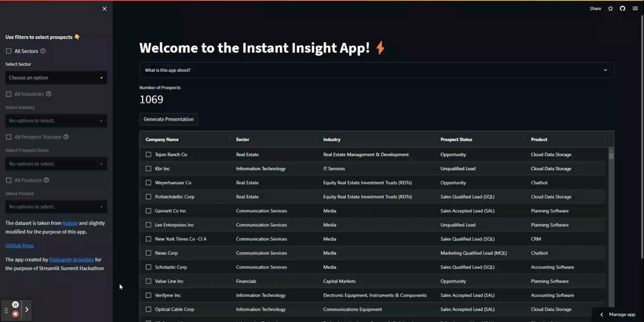Click the table's vertical scrollbar thumb
The height and width of the screenshot is (322, 644).
coord(611,155)
